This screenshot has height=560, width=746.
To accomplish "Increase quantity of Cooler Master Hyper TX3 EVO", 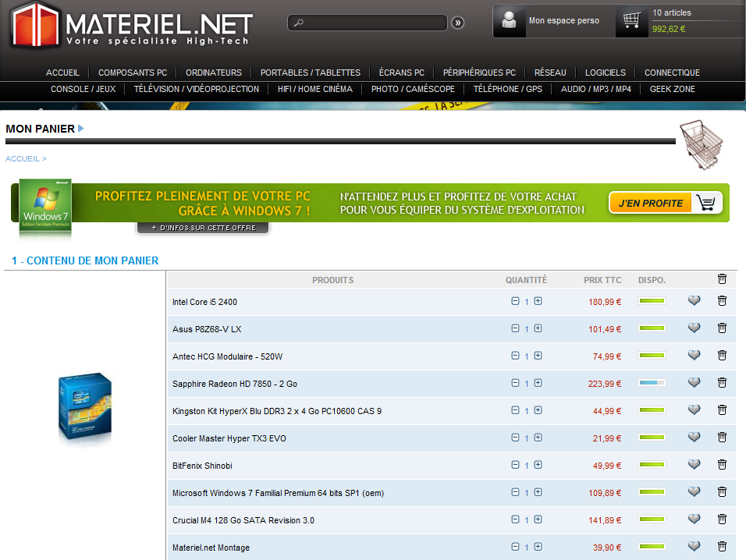I will point(538,438).
